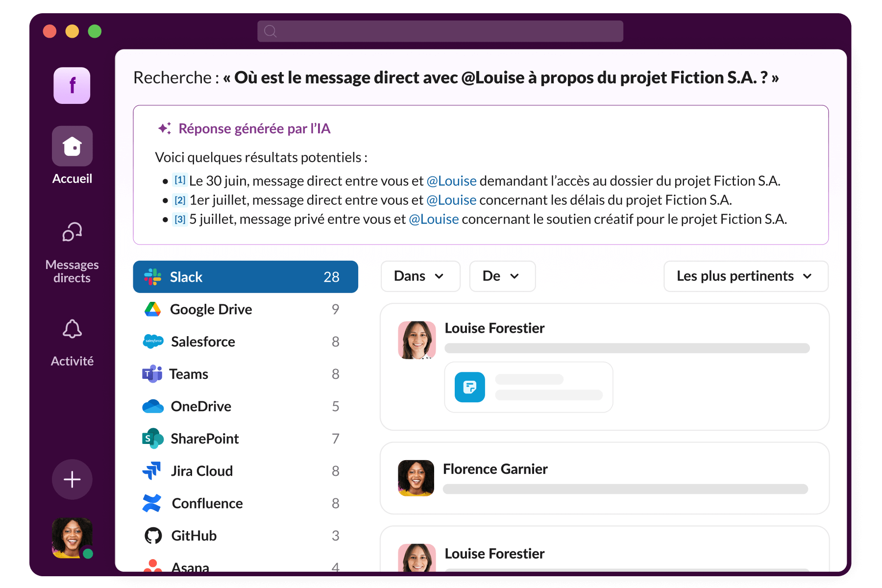
Task: Click the search bar at top
Action: pos(440,31)
